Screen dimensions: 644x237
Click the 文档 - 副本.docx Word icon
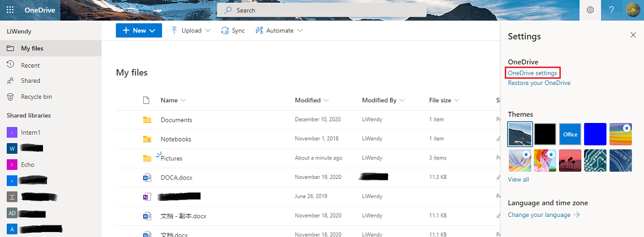146,216
